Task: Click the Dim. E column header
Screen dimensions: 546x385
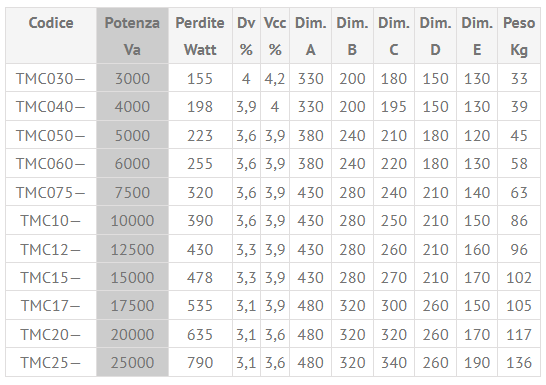Action: (x=477, y=36)
